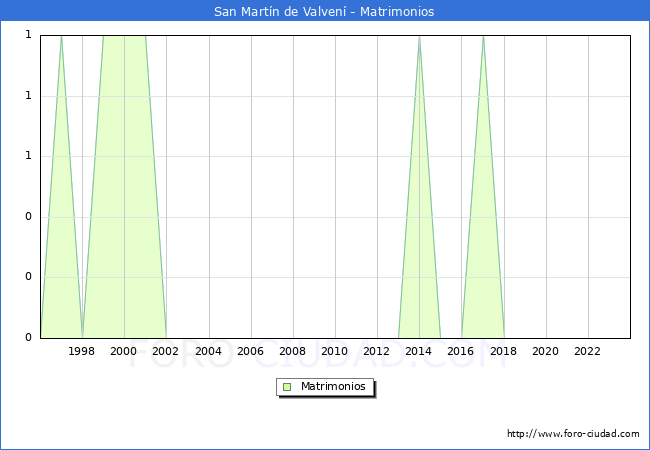Select the 2022 x-axis label
The width and height of the screenshot is (650, 450).
pyautogui.click(x=587, y=351)
